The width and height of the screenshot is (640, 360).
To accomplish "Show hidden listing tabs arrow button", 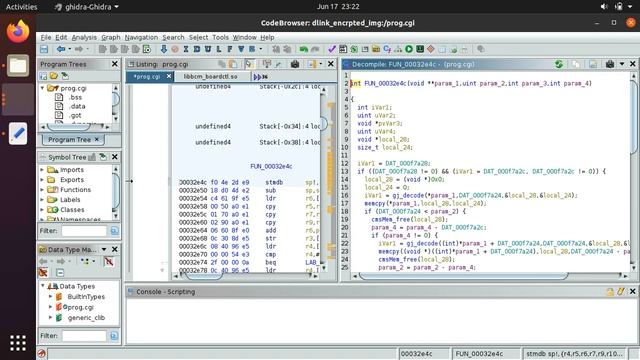I will (260, 77).
